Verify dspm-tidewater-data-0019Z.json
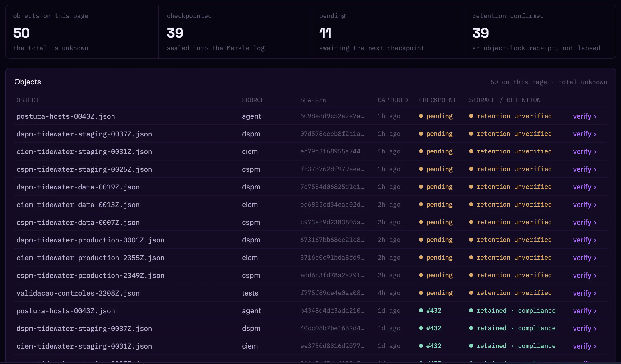The width and height of the screenshot is (621, 364). click(584, 187)
